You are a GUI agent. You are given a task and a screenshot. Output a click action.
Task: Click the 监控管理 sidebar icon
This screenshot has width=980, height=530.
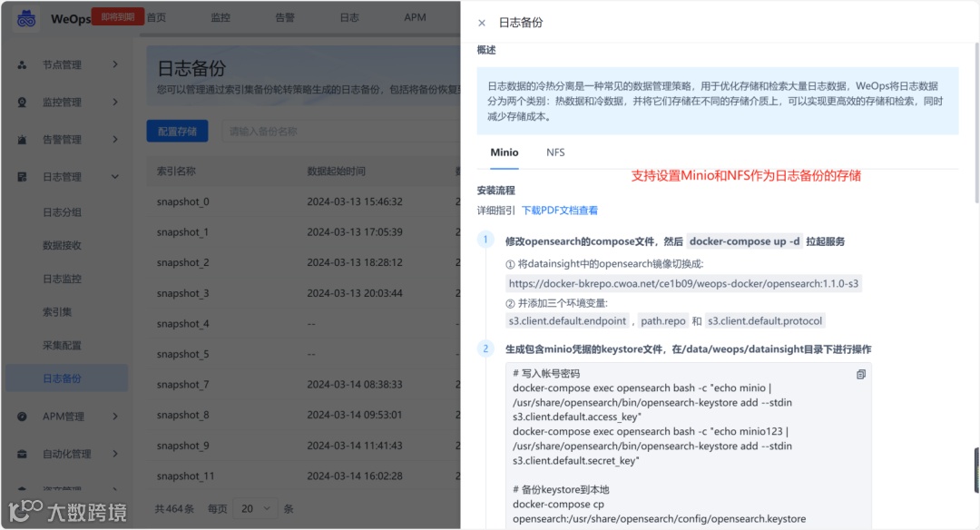pos(22,102)
